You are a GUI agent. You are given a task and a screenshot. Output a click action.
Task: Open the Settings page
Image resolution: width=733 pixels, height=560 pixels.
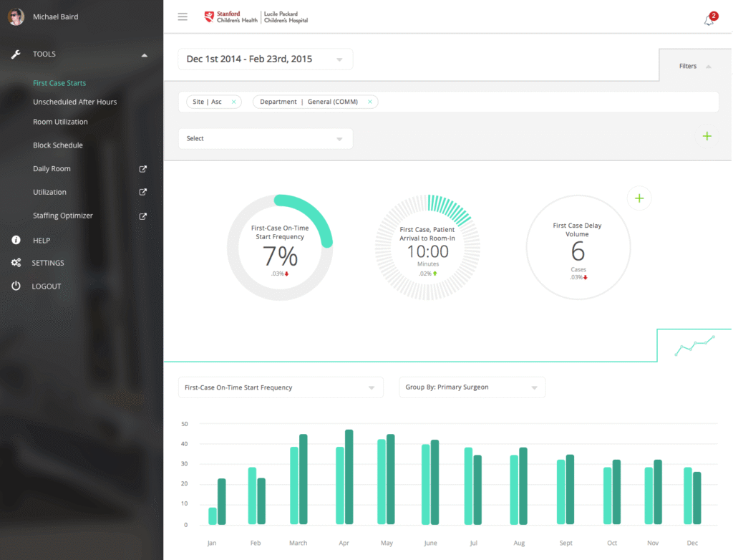tap(48, 263)
